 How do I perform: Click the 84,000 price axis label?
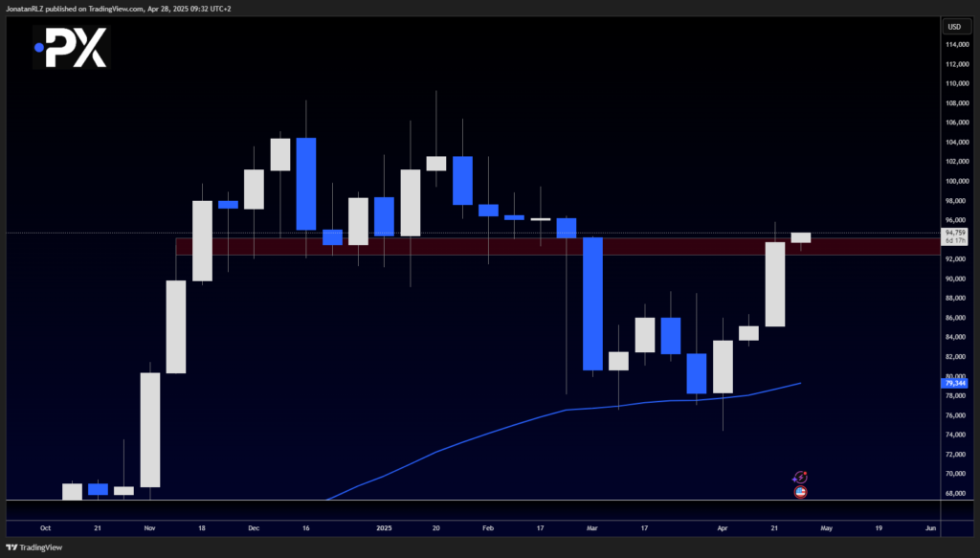click(957, 337)
